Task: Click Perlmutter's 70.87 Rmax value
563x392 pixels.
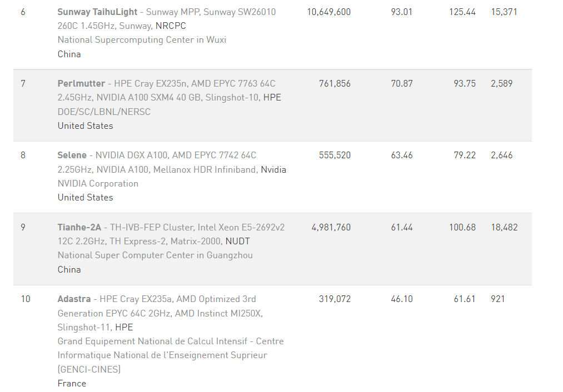Action: [x=401, y=83]
